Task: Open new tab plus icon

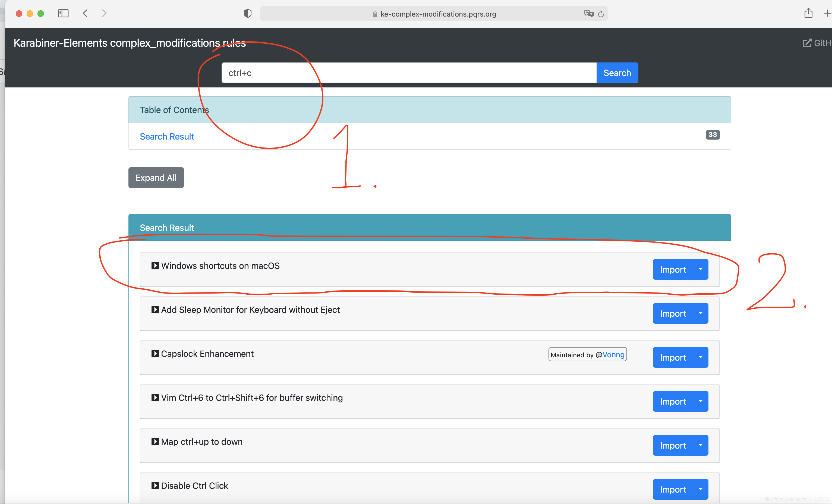Action: [x=827, y=14]
